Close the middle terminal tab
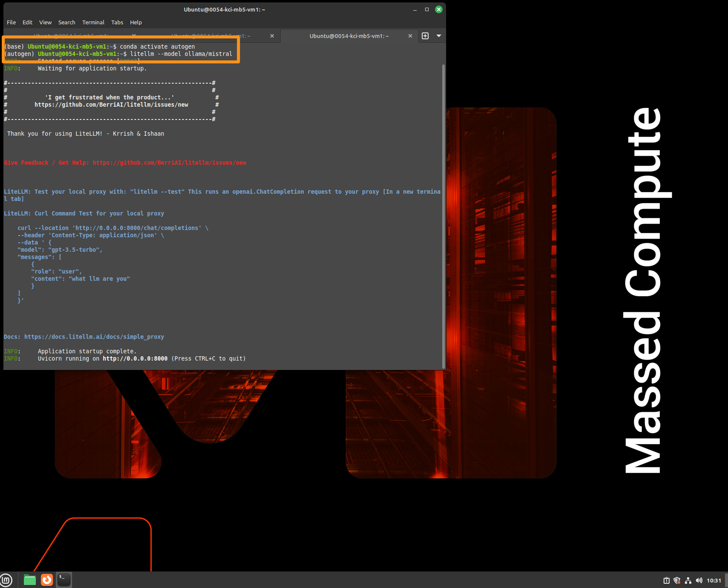Image resolution: width=728 pixels, height=588 pixels. 272,36
